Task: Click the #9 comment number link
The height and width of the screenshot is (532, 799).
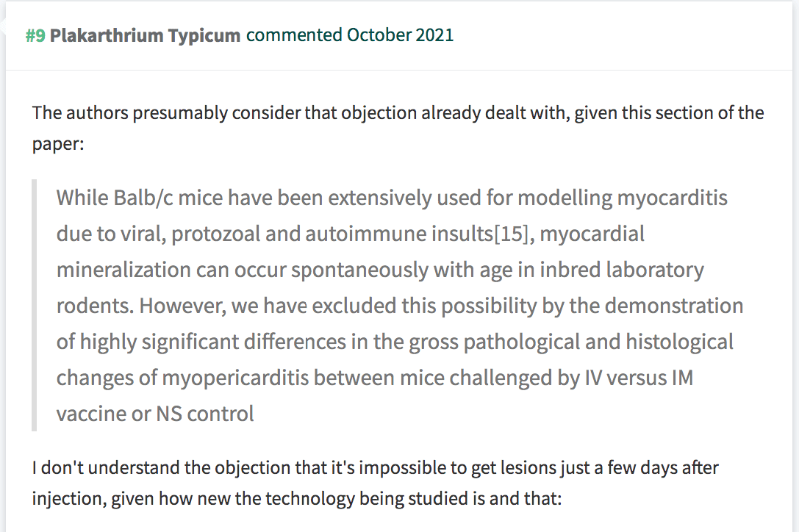Action: [x=35, y=36]
